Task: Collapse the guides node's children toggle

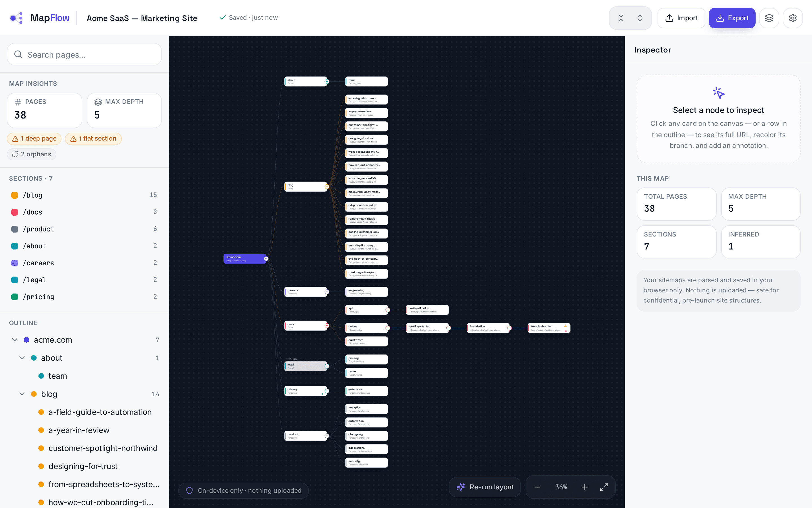Action: pos(388,328)
